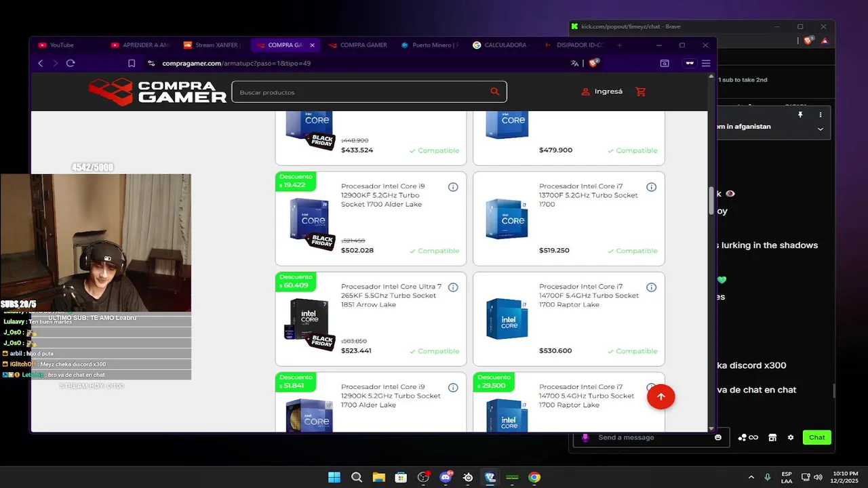Screen dimensions: 868x488
Task: Show hidden system tray icons
Action: point(751,477)
